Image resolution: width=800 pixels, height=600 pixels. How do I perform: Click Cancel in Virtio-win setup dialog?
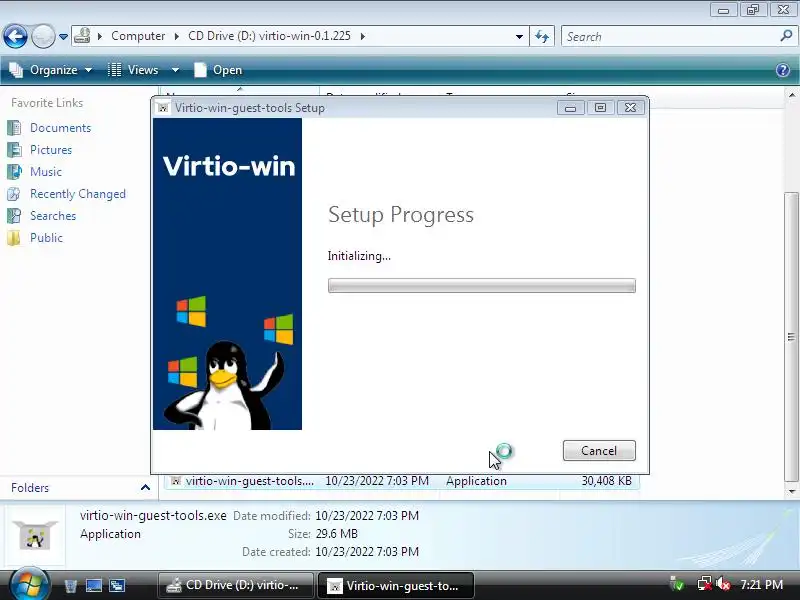click(x=599, y=451)
